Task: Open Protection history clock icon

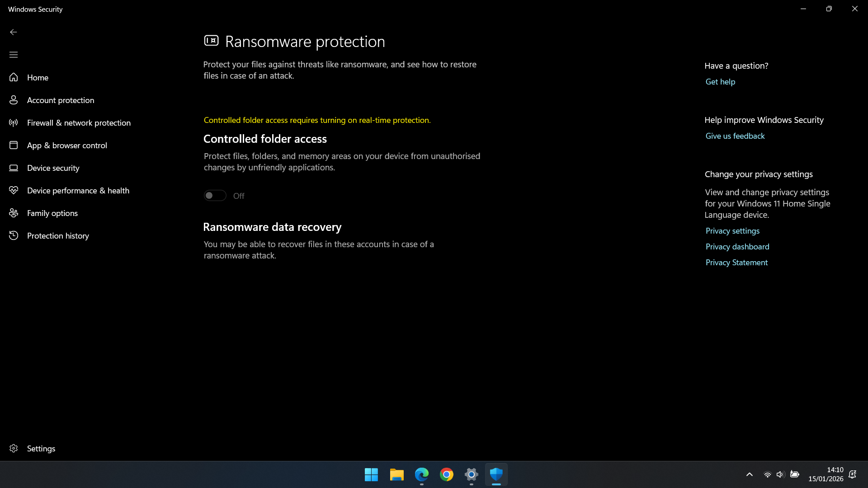Action: (14, 235)
